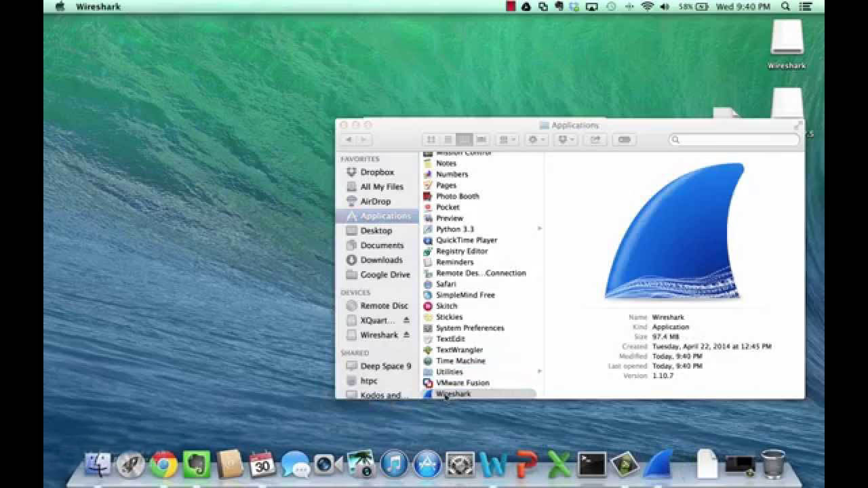Screen dimensions: 868x488
Task: Go forward in Finder window
Action: 364,140
